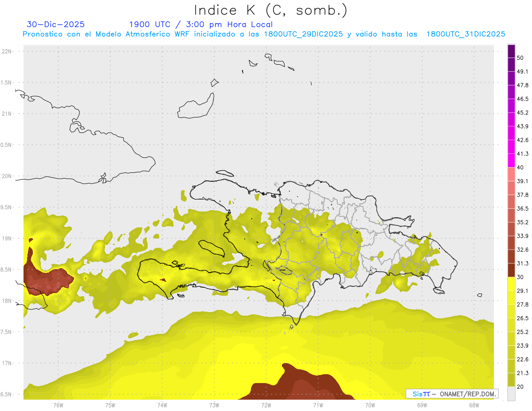Click the chart title 'Indice K (C, somb.)'
Image resolution: width=532 pixels, height=411 pixels.
271,10
